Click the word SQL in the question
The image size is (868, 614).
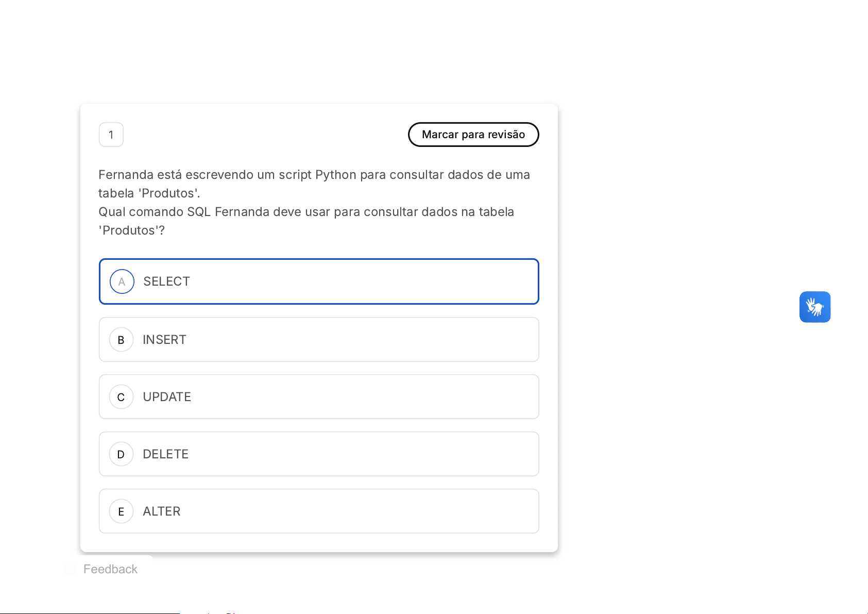[x=198, y=212]
